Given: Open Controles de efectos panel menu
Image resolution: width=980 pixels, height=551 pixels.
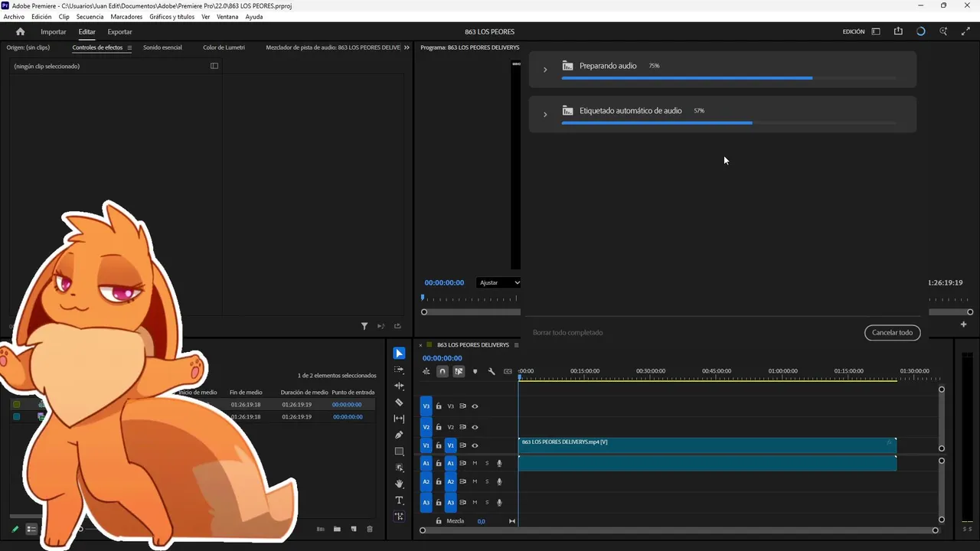Looking at the screenshot, I should [x=129, y=47].
